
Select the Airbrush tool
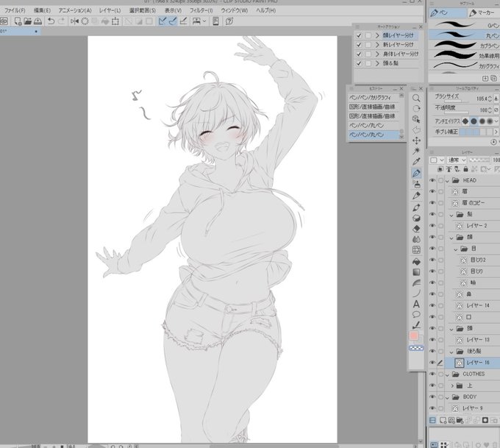coord(416,184)
